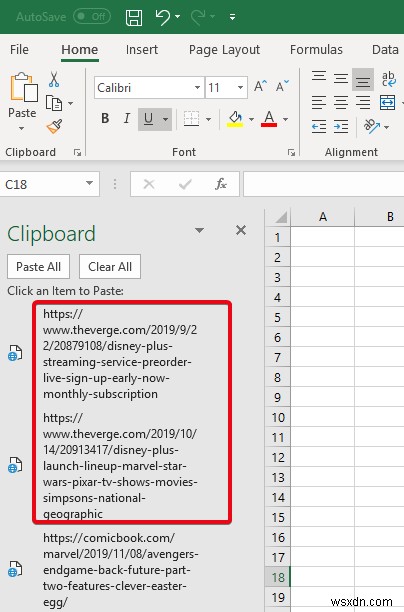Viewport: 404px width, 612px height.
Task: Open the Copy dropdown arrow
Action: click(71, 103)
